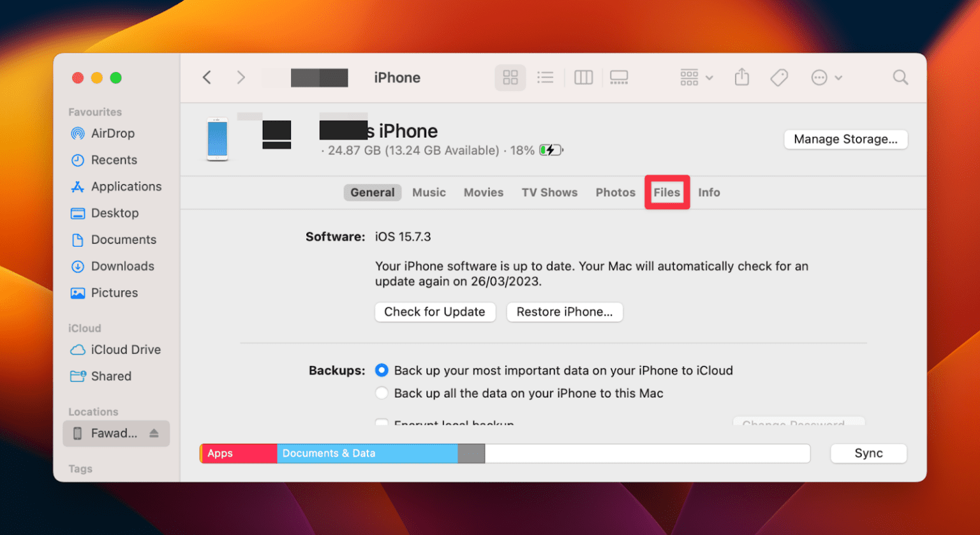
Task: Click Check for Update
Action: pos(435,312)
